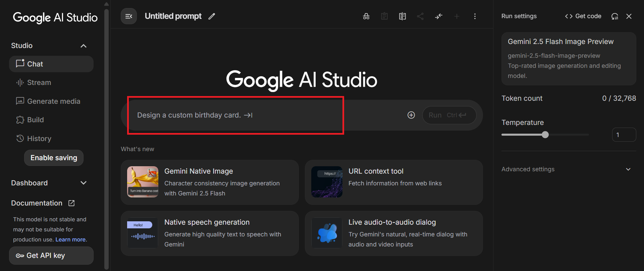This screenshot has height=271, width=644.
Task: Click the Run button
Action: click(449, 115)
